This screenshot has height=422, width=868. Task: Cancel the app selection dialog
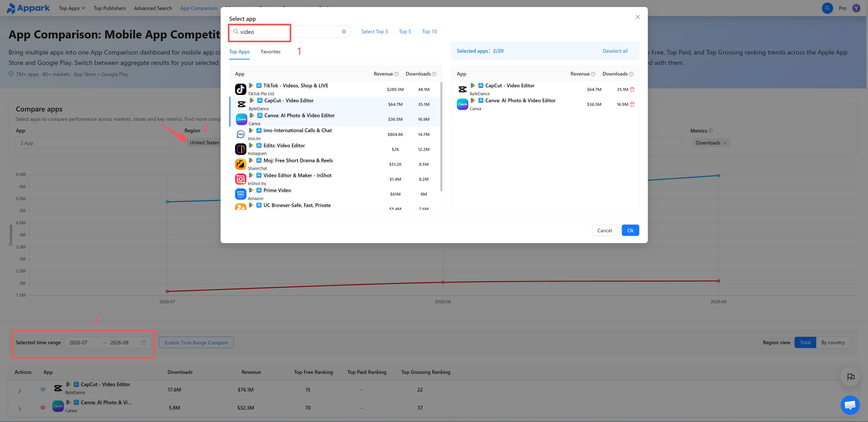click(x=604, y=230)
